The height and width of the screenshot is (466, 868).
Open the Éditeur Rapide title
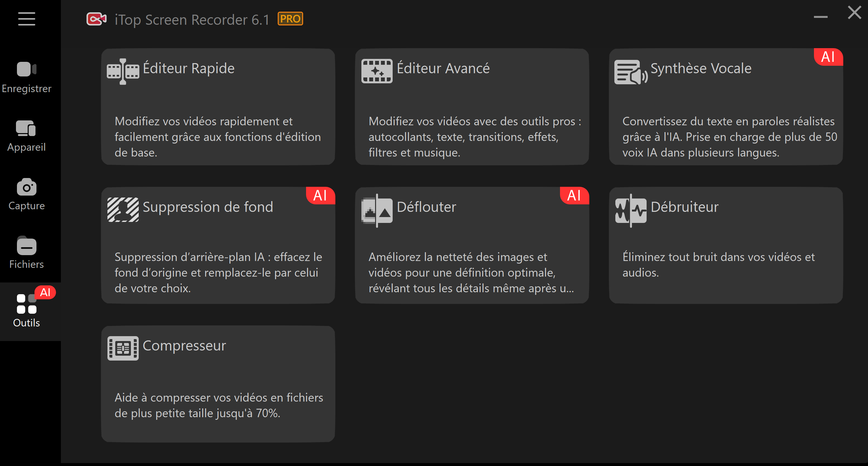pyautogui.click(x=189, y=68)
